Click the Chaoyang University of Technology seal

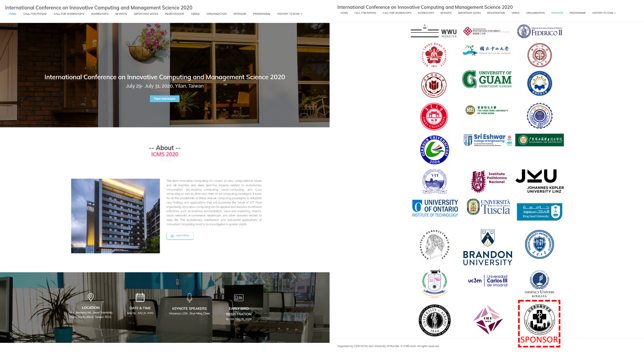point(539,83)
